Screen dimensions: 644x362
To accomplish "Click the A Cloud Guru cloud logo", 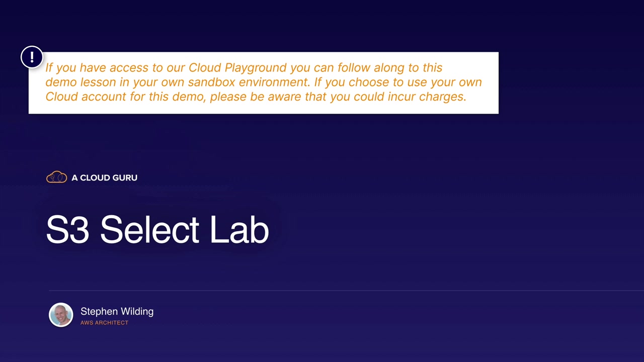I will coord(56,177).
